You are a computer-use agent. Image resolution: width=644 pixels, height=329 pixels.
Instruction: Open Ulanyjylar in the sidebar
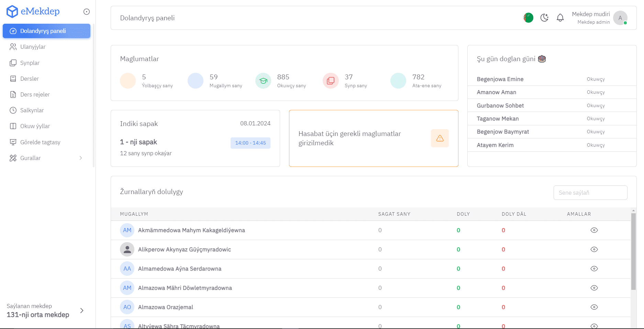click(x=33, y=47)
